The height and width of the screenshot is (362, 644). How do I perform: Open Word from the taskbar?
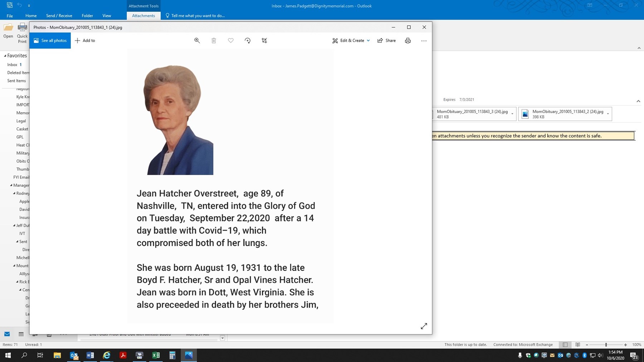coord(90,355)
